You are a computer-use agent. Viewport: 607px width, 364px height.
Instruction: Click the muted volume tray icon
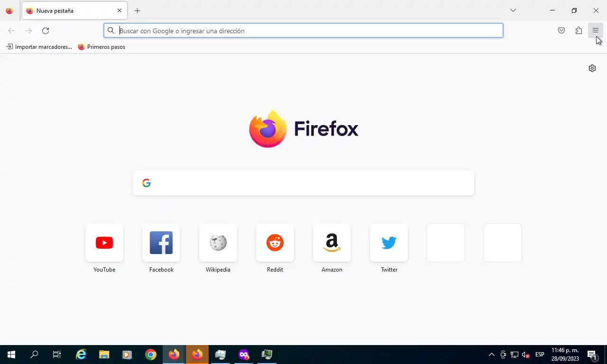click(x=525, y=355)
